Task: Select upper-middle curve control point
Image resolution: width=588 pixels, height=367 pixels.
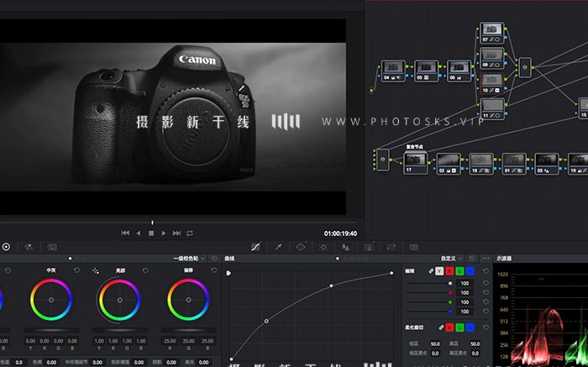Action: (332, 286)
